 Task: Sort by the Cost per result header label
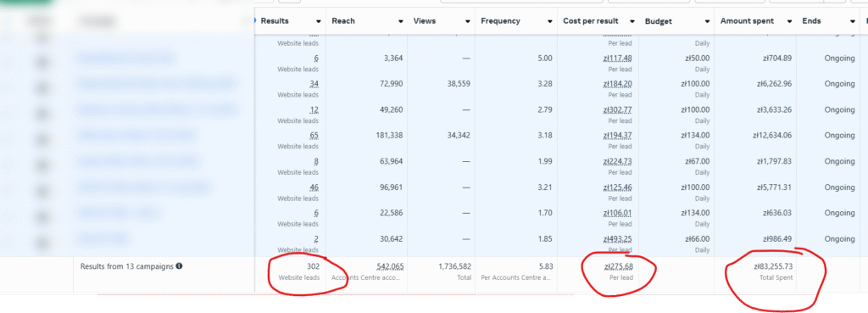(591, 21)
